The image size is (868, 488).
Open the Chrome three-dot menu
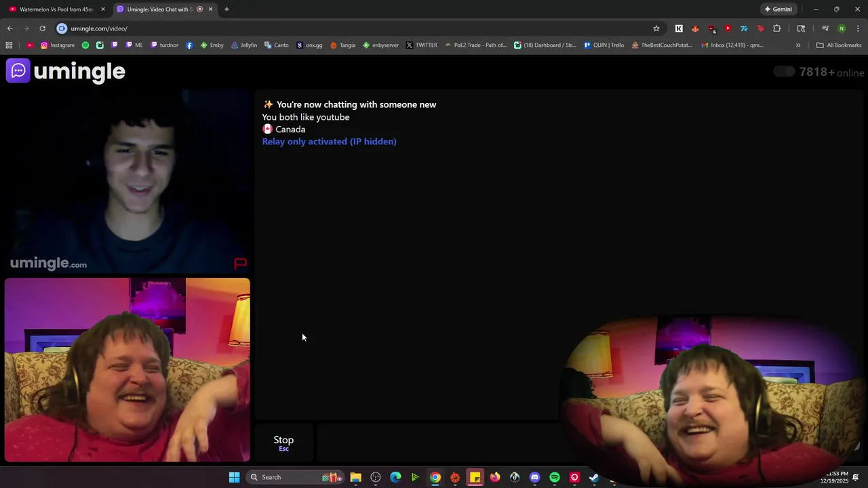858,28
